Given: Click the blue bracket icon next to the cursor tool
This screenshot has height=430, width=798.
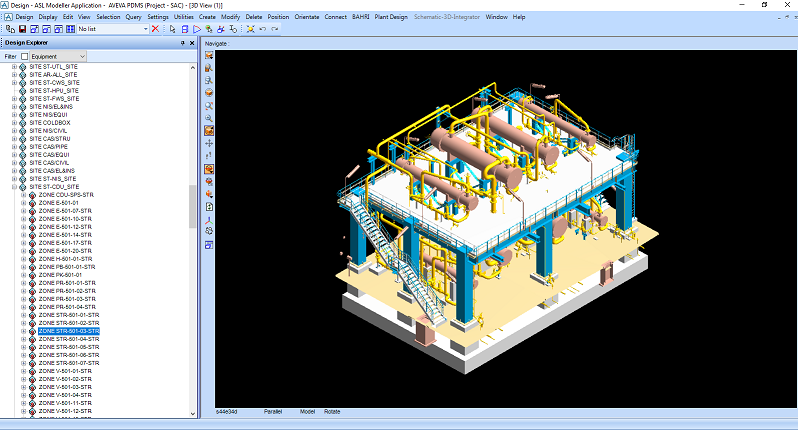Looking at the screenshot, I should pos(185,29).
